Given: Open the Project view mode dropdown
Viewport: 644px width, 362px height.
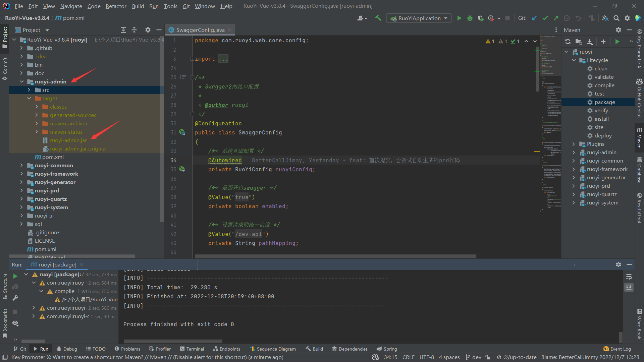Looking at the screenshot, I should tap(47, 30).
